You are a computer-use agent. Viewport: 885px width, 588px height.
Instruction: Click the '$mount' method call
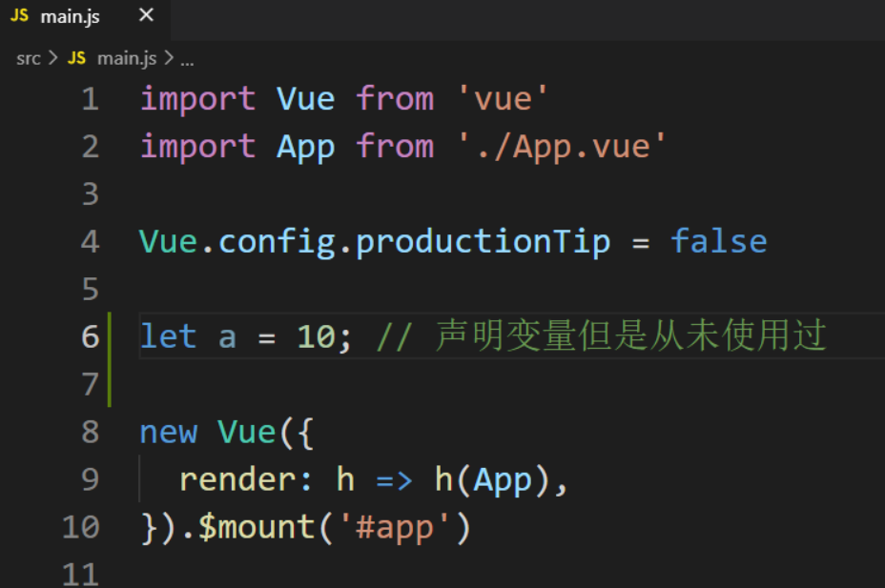(256, 526)
